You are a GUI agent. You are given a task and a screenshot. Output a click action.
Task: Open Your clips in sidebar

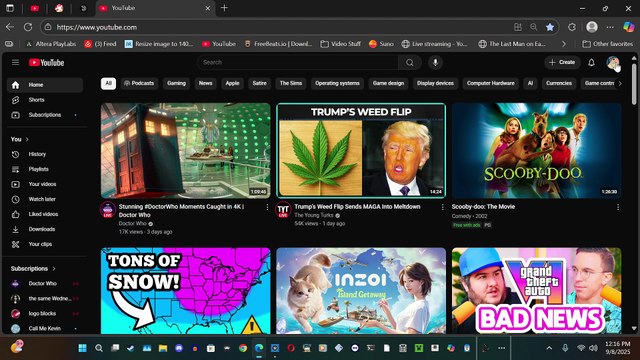pyautogui.click(x=44, y=244)
